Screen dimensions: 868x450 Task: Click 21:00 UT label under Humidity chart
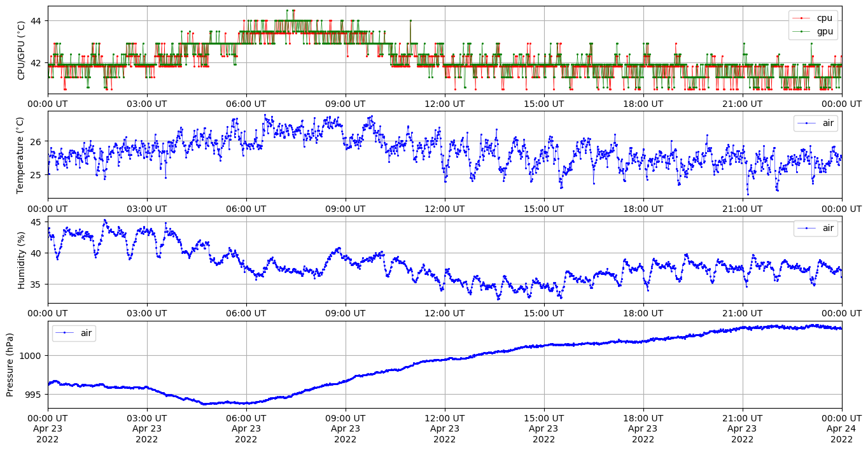742,313
